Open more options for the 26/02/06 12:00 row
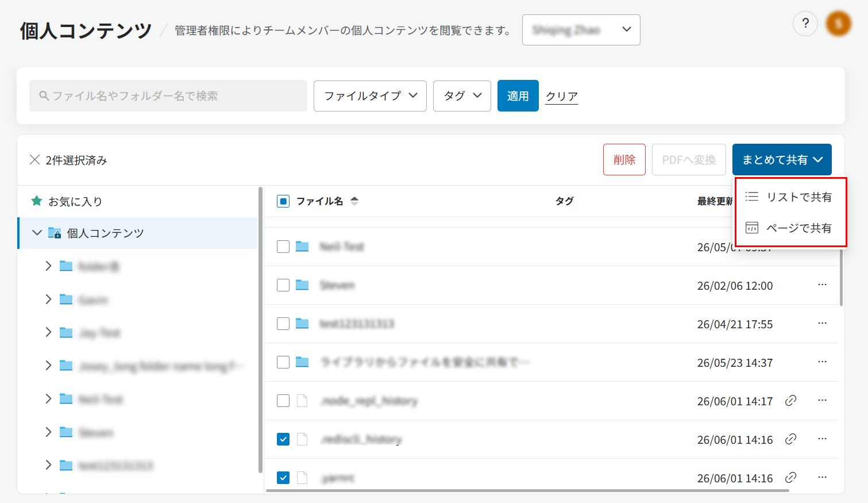868x503 pixels. coord(822,285)
